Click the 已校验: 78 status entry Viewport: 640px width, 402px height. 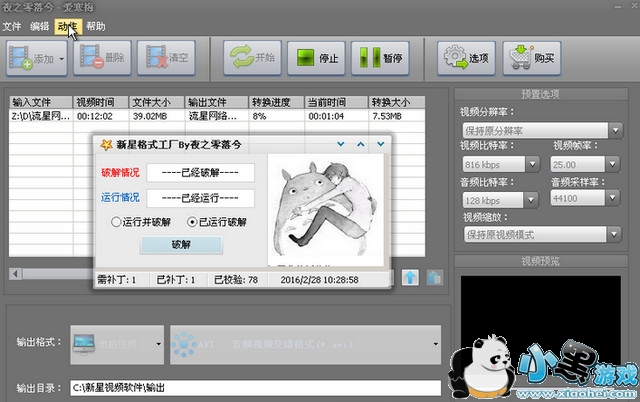click(x=236, y=280)
